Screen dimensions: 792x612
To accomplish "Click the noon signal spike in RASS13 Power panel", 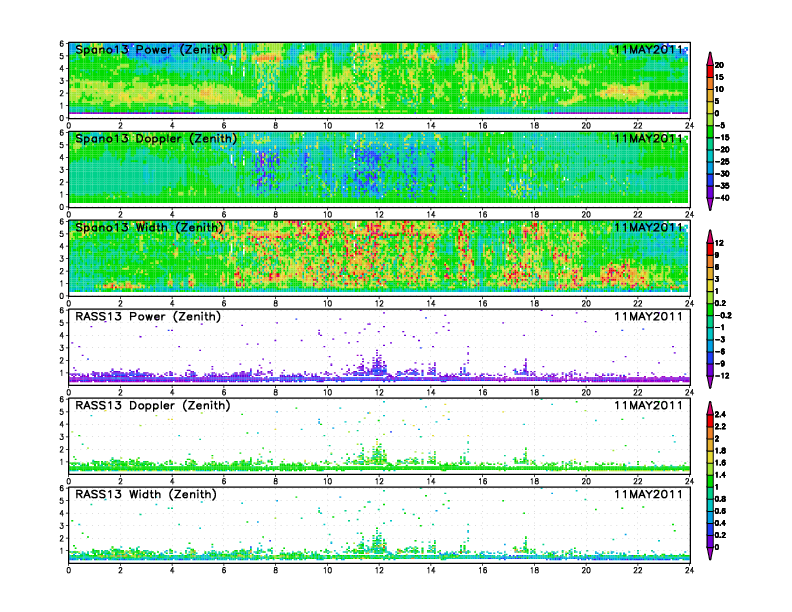I will coord(377,363).
